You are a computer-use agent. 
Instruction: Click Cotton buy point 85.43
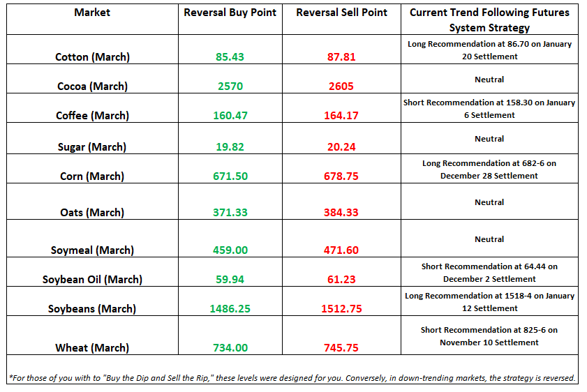tap(230, 57)
